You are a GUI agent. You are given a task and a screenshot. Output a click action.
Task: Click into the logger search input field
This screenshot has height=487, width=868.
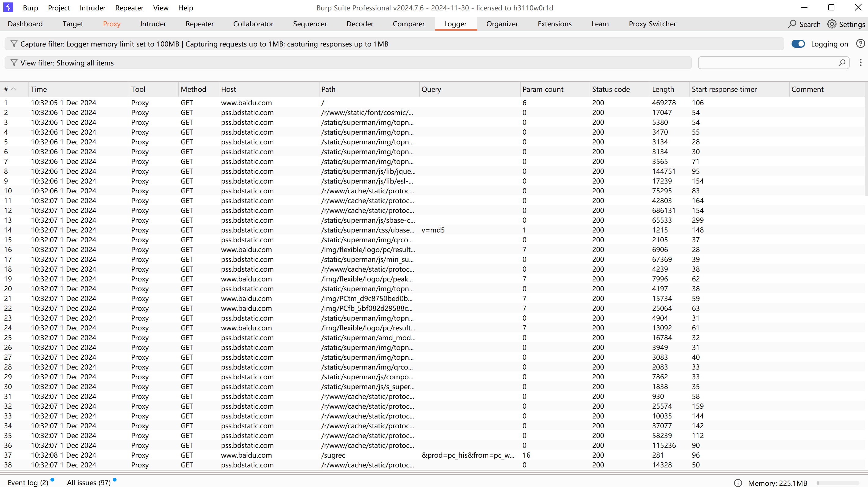click(x=768, y=63)
